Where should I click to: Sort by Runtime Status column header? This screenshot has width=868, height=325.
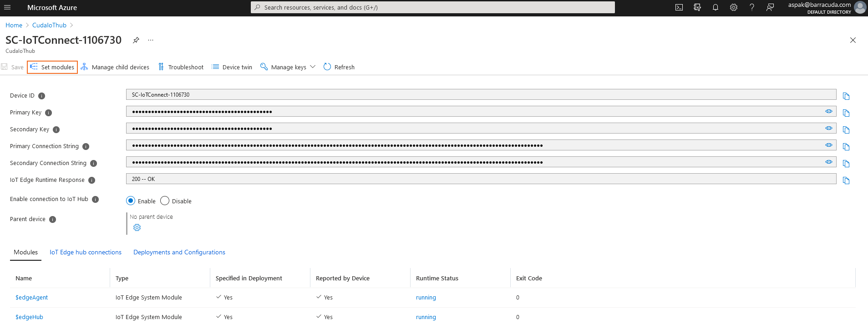click(x=437, y=278)
